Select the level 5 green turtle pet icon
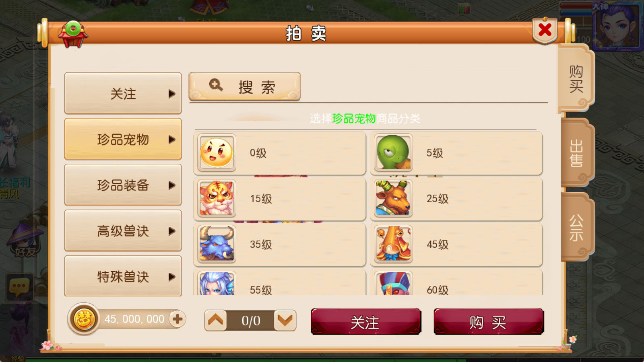The image size is (644, 362). [393, 153]
